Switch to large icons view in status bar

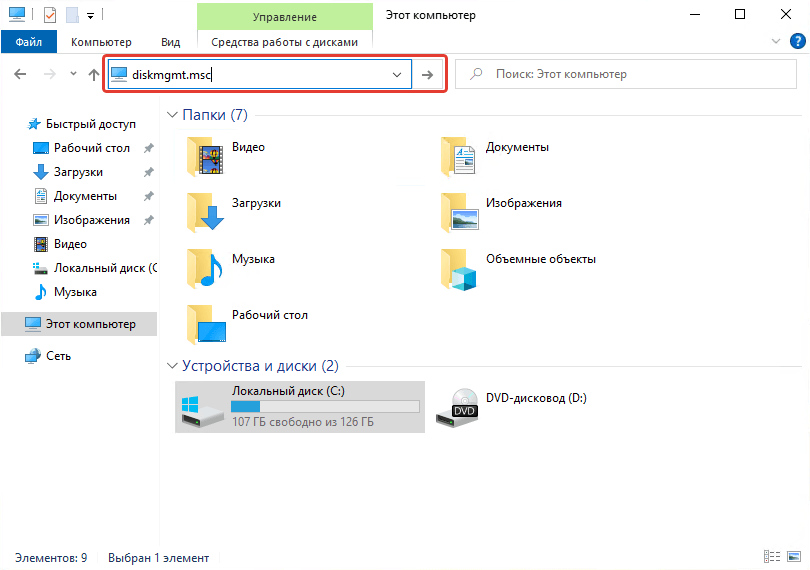pos(793,557)
